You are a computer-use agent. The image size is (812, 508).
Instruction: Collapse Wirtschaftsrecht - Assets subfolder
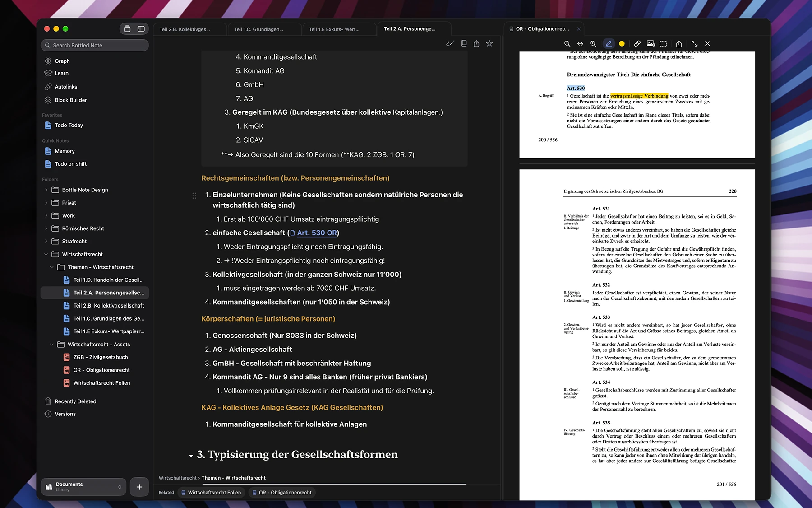[51, 345]
